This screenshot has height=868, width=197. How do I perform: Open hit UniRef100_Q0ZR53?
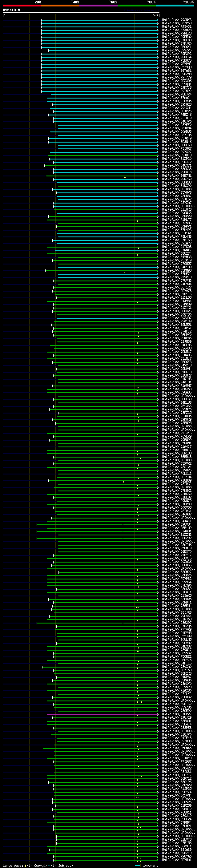coord(176,23)
